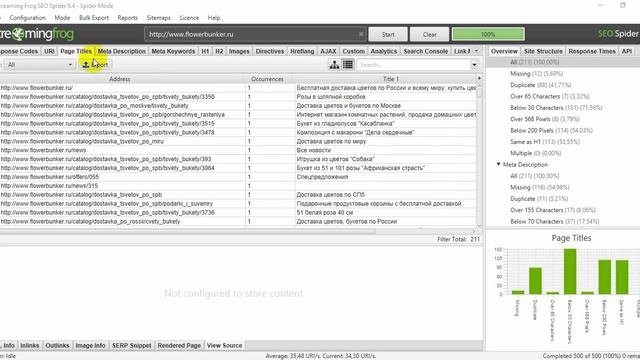Click the tallest bar in Page Titles chart
The height and width of the screenshot is (360, 640).
[570, 271]
